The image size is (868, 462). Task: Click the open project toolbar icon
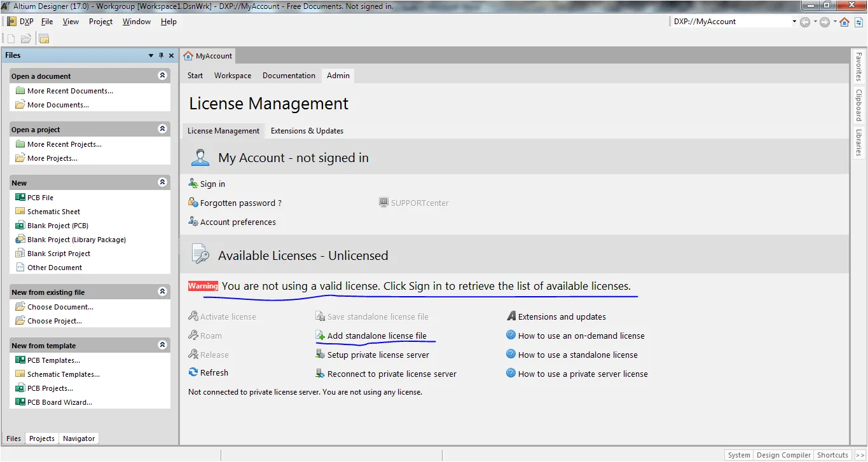[x=44, y=39]
